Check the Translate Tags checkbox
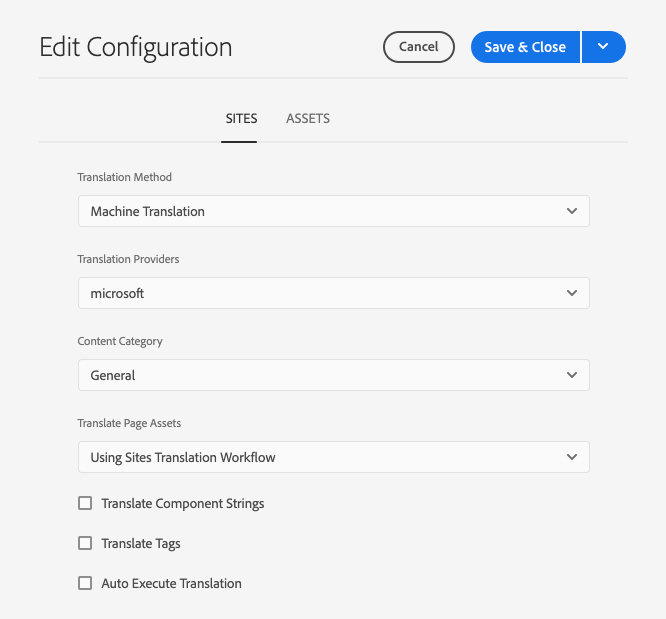The image size is (666, 619). pyautogui.click(x=85, y=543)
